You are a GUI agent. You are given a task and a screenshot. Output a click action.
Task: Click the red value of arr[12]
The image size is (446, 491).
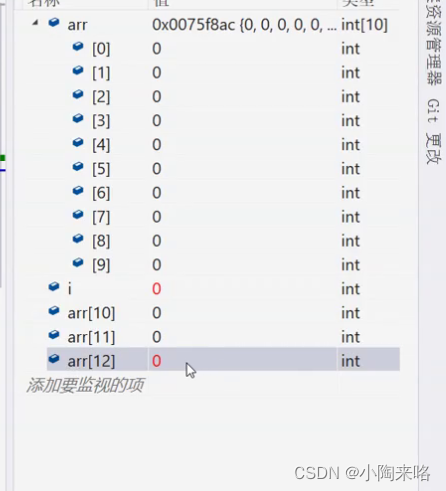(x=157, y=361)
